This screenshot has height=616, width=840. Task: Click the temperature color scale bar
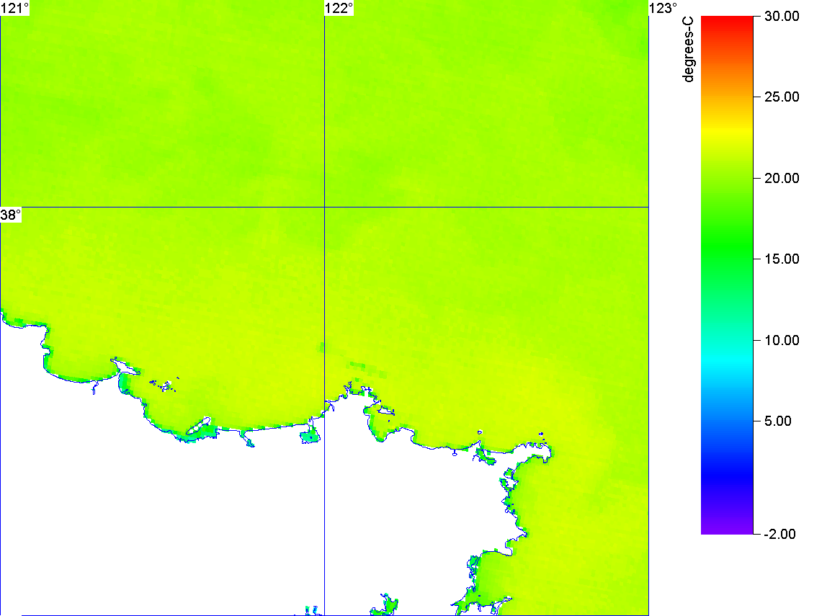tap(727, 274)
